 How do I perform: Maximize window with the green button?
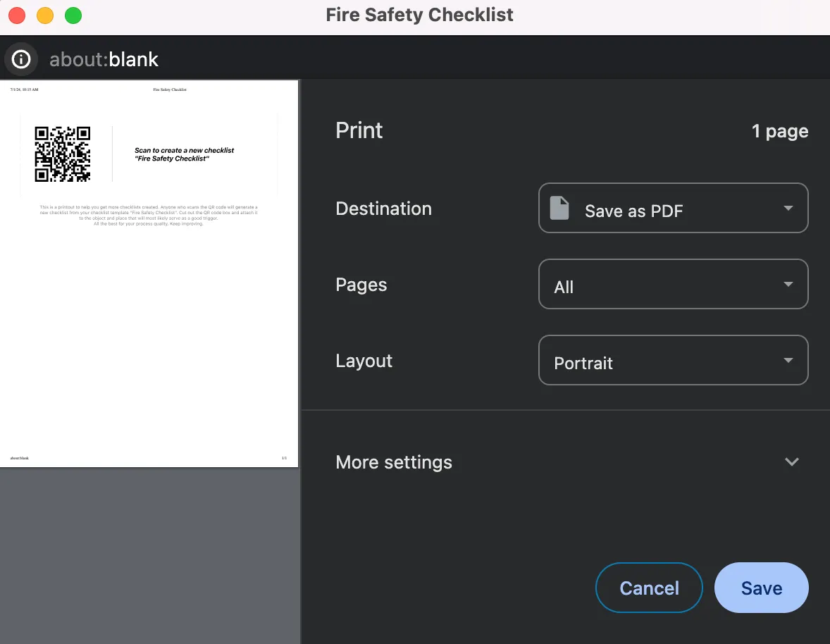tap(73, 16)
